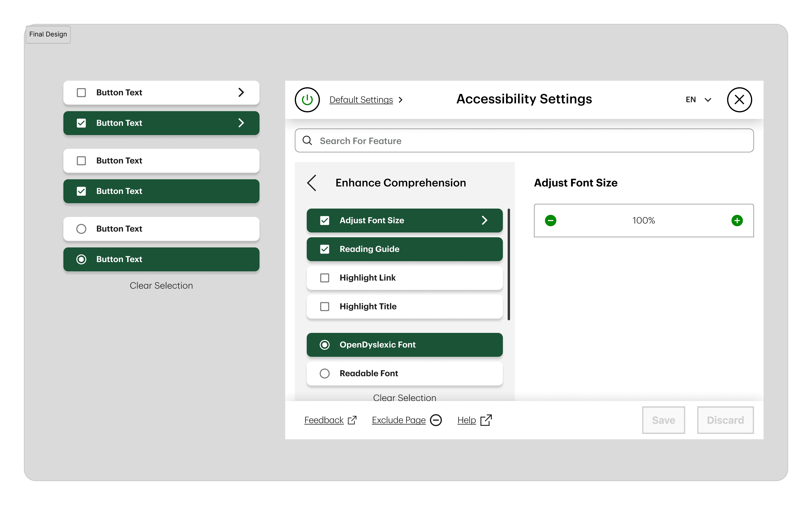Click the Discard button

[725, 420]
